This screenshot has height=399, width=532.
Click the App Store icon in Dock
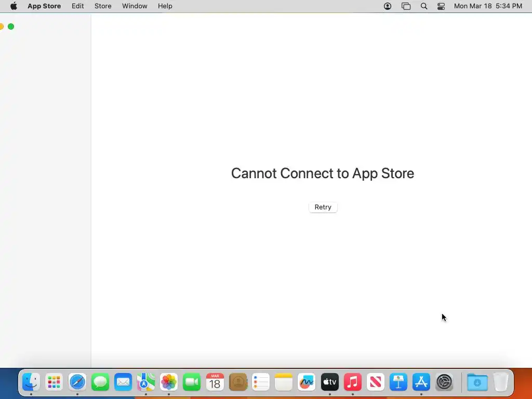421,382
